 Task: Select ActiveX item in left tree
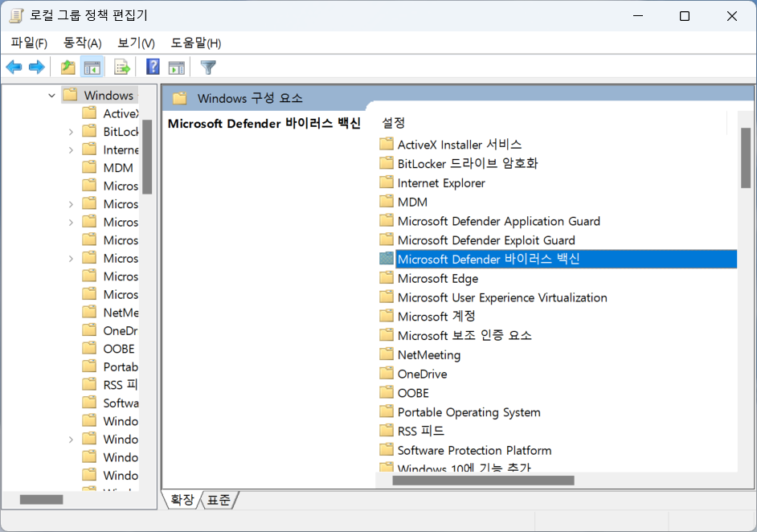[x=121, y=114]
